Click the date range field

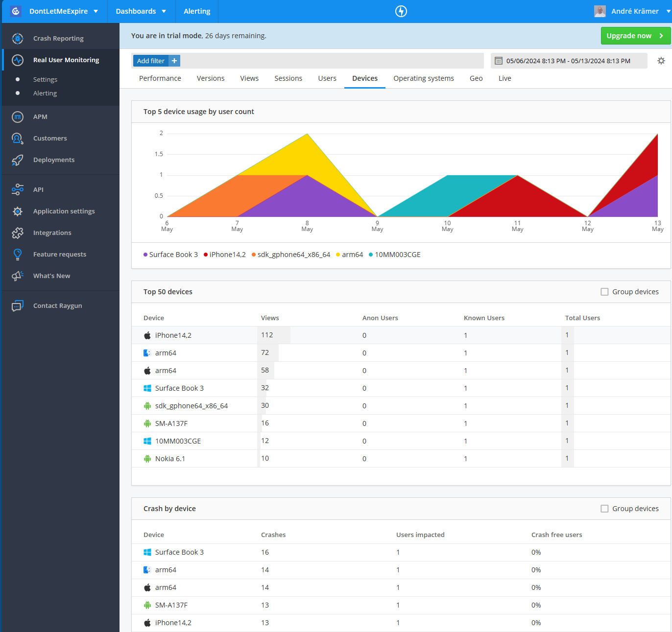click(568, 60)
